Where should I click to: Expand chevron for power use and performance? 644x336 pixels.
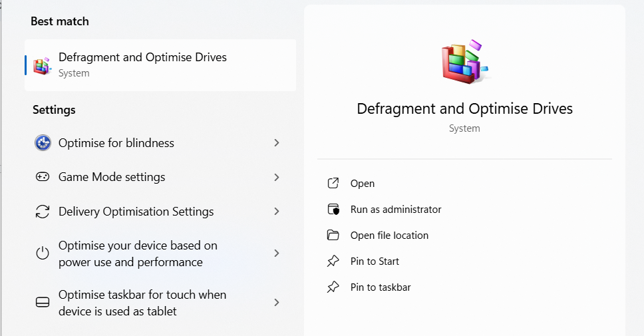pos(277,253)
